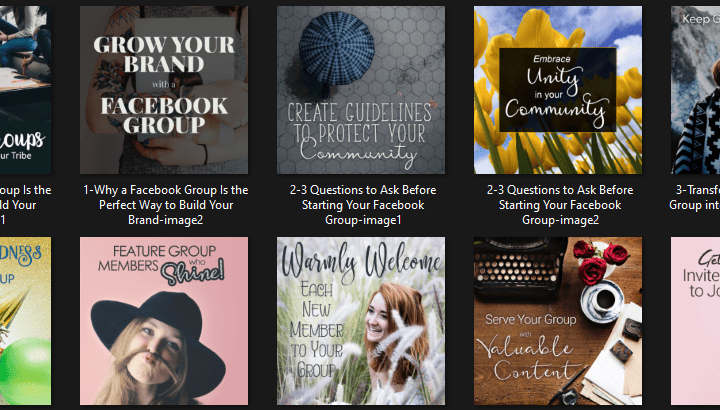
Task: Click the file name '1-Why a Facebook Group...Brand-image2'
Action: point(165,205)
